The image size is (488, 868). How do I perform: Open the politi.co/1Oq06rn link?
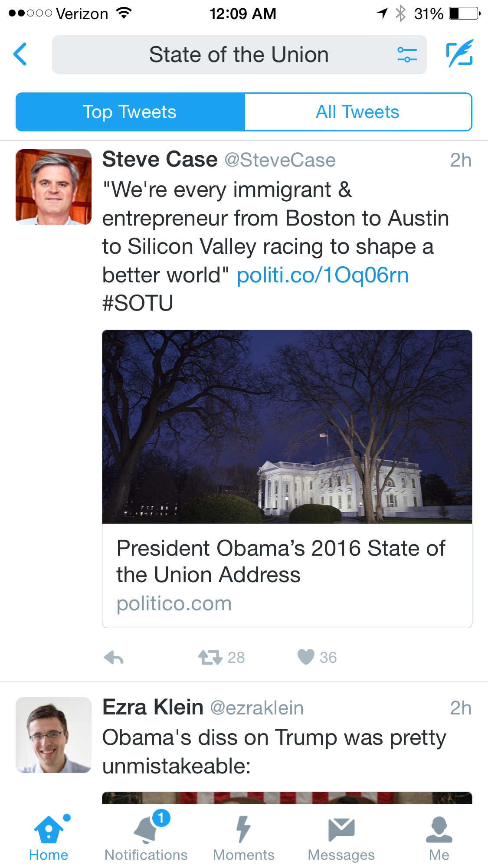point(323,275)
